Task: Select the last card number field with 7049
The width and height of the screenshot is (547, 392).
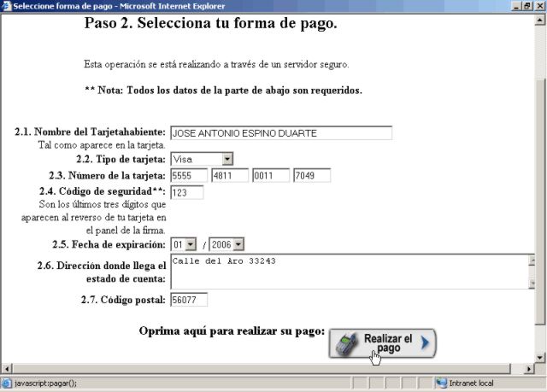Action: (311, 176)
